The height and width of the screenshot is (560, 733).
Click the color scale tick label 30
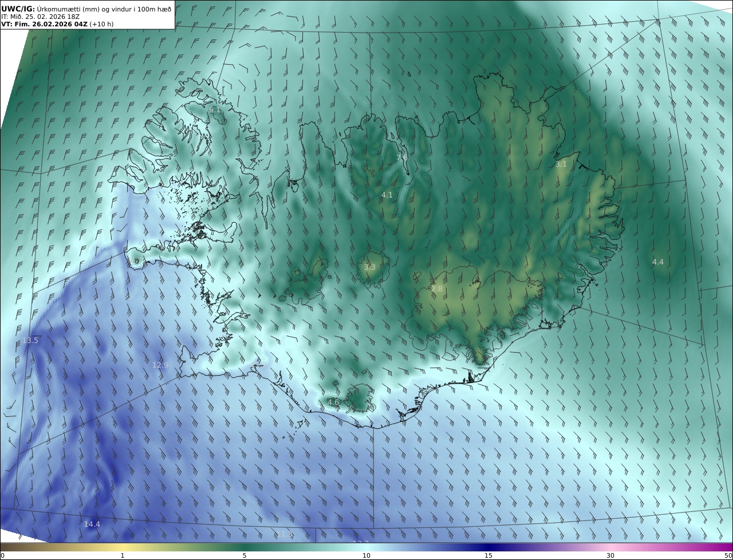pyautogui.click(x=610, y=555)
